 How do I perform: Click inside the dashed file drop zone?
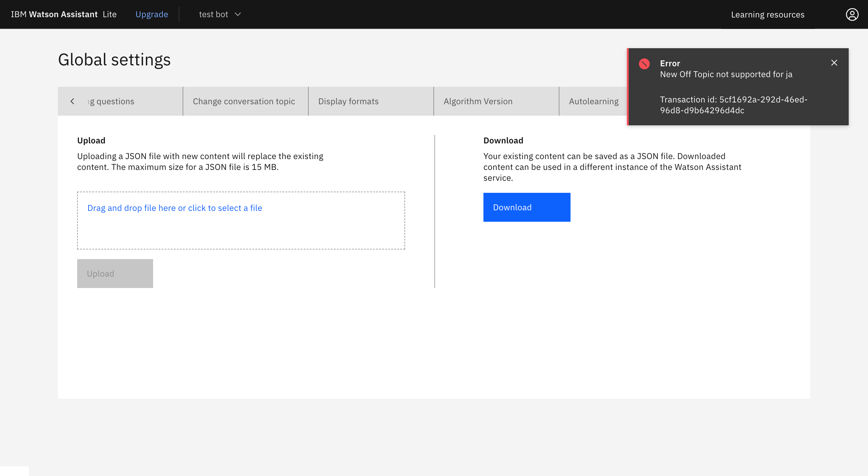click(241, 233)
